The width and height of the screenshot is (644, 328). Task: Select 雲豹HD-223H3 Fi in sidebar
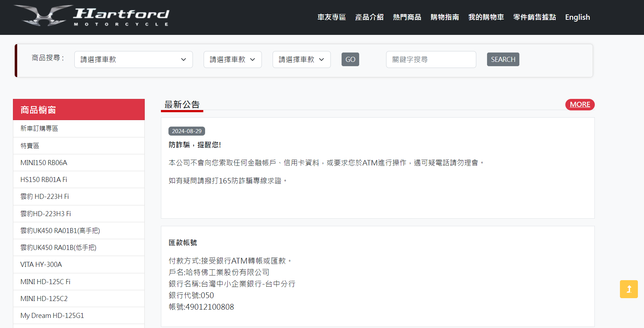point(79,214)
